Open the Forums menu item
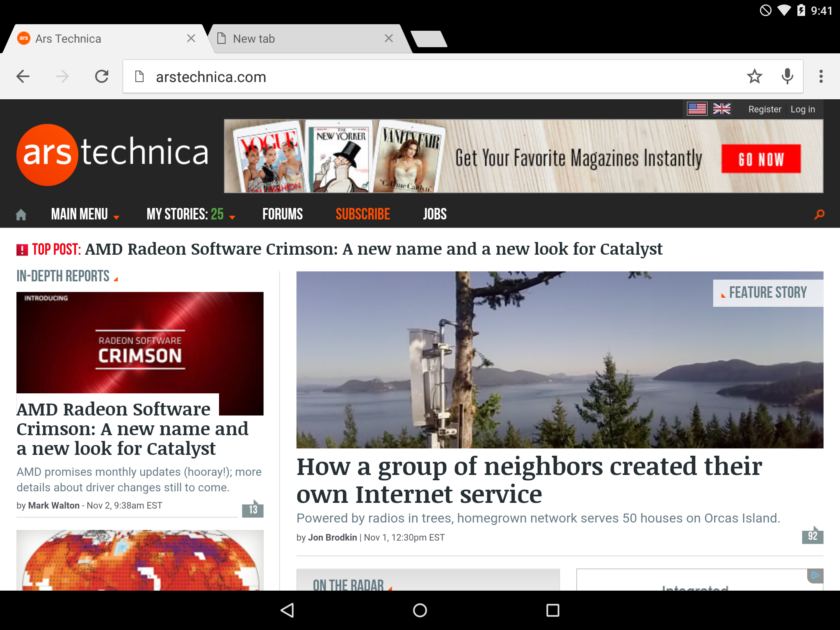 click(282, 214)
